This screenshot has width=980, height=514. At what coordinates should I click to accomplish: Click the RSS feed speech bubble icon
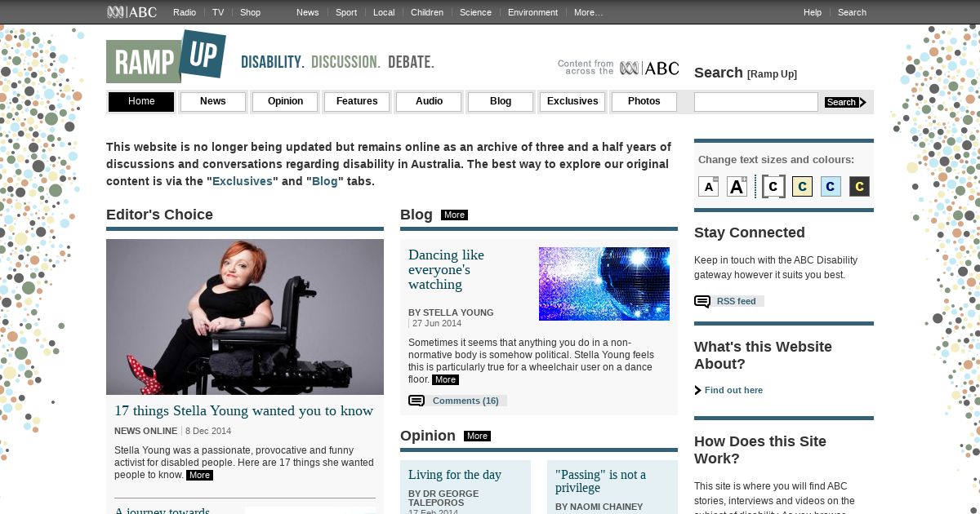(702, 302)
